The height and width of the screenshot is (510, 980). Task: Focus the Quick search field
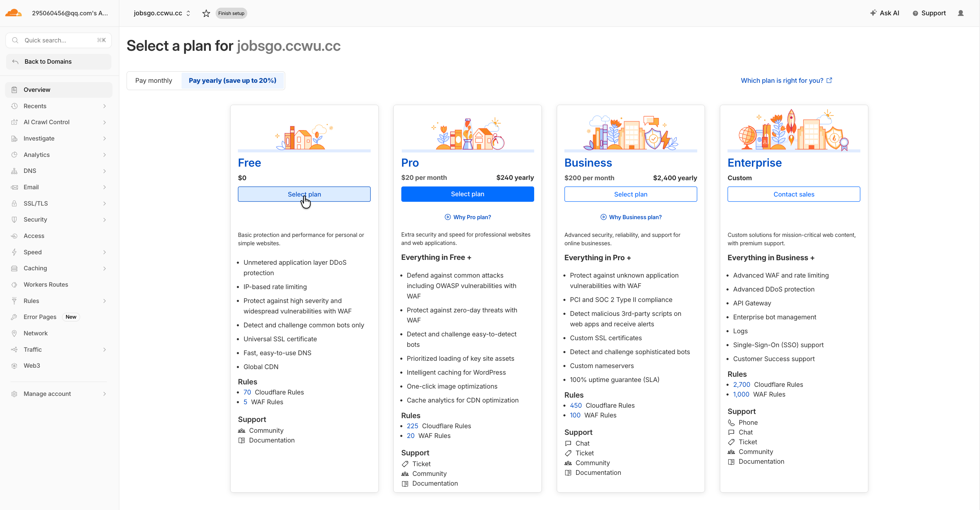tap(58, 40)
